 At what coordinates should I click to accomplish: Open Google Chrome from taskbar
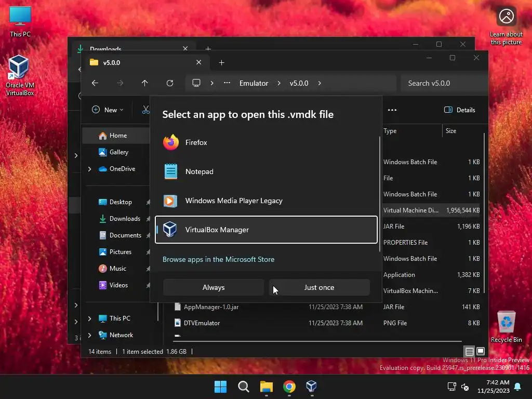point(289,387)
